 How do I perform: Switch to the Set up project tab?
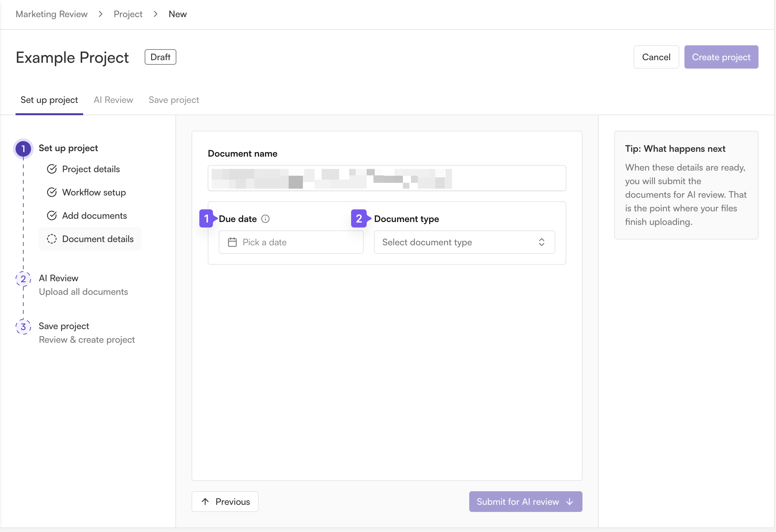(x=49, y=100)
